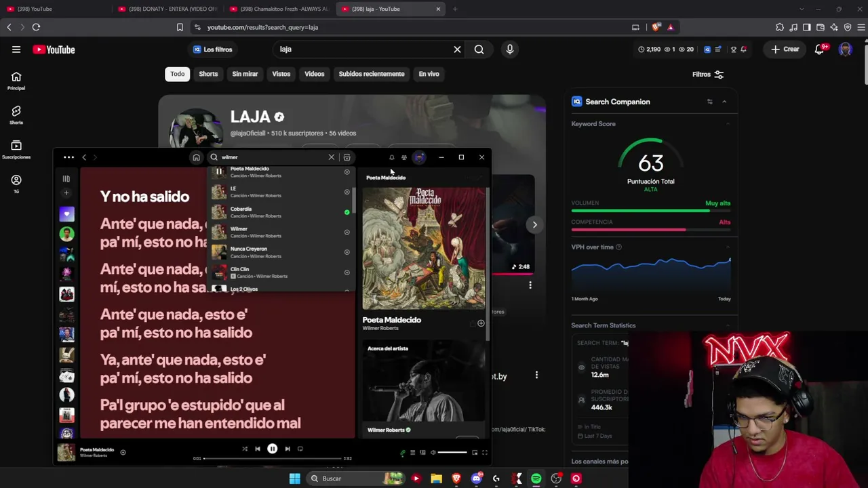The image size is (868, 488).
Task: Collapse the VPH over time section
Action: 728,247
